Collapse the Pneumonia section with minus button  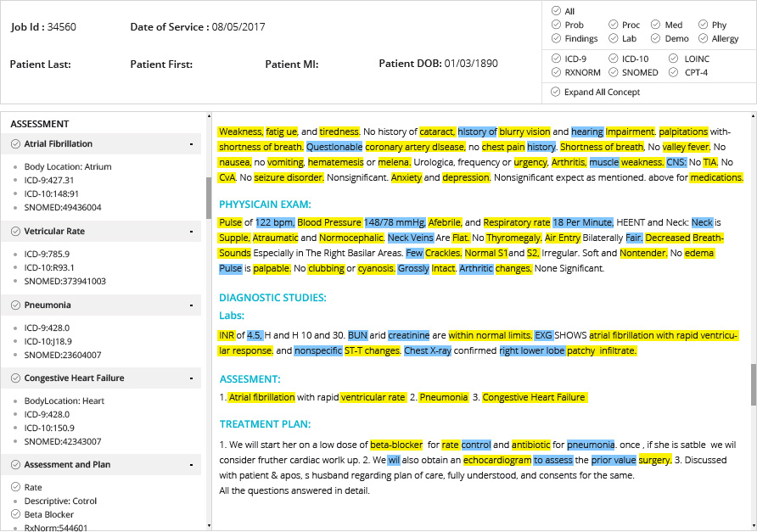192,305
